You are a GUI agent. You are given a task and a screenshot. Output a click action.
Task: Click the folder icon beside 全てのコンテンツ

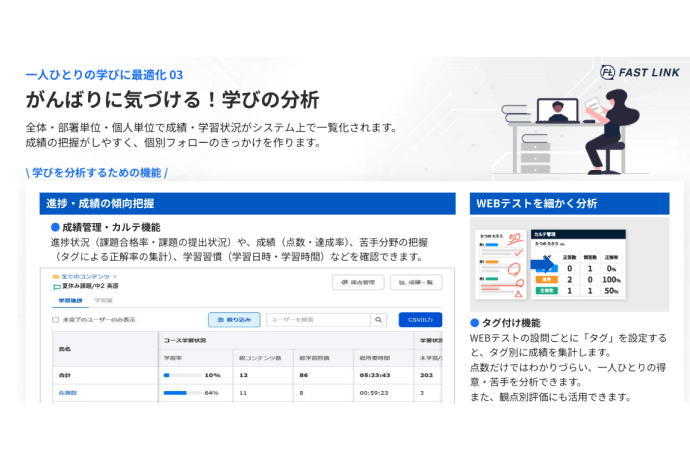click(56, 276)
